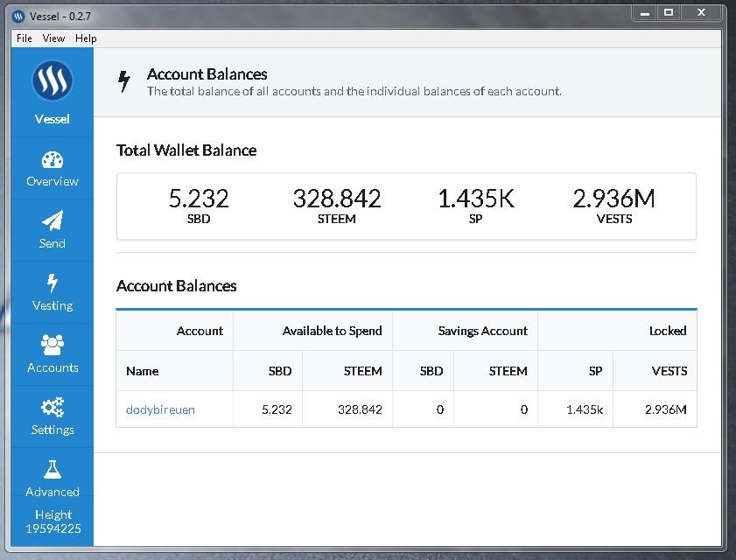Open the Help menu
736x560 pixels.
[x=86, y=38]
